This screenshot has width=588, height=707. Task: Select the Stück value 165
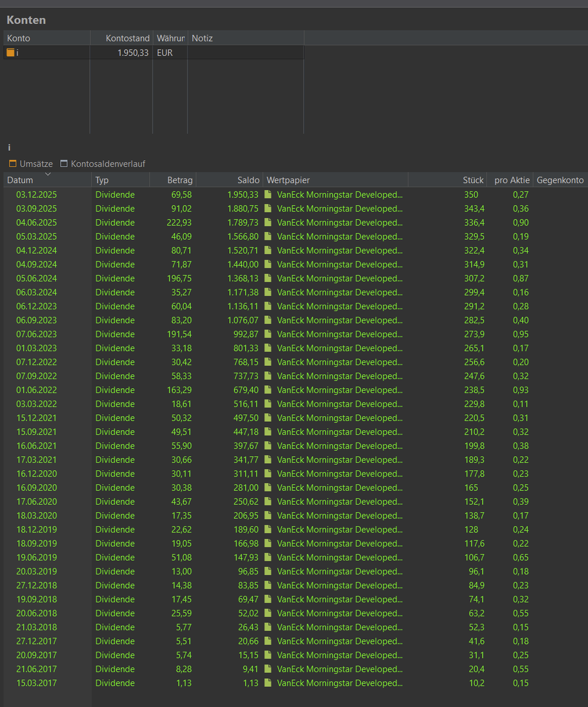pyautogui.click(x=471, y=488)
